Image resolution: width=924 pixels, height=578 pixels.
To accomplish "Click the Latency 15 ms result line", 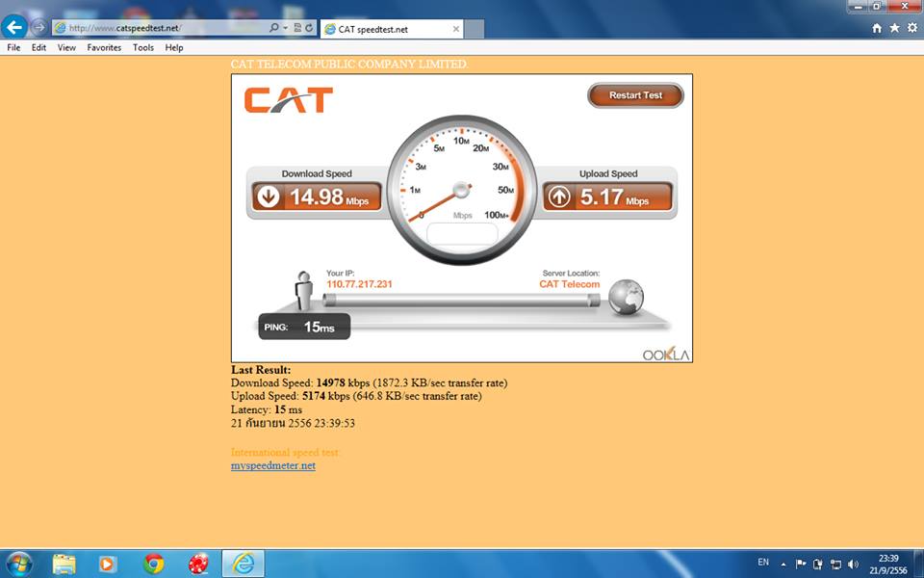I will point(267,410).
